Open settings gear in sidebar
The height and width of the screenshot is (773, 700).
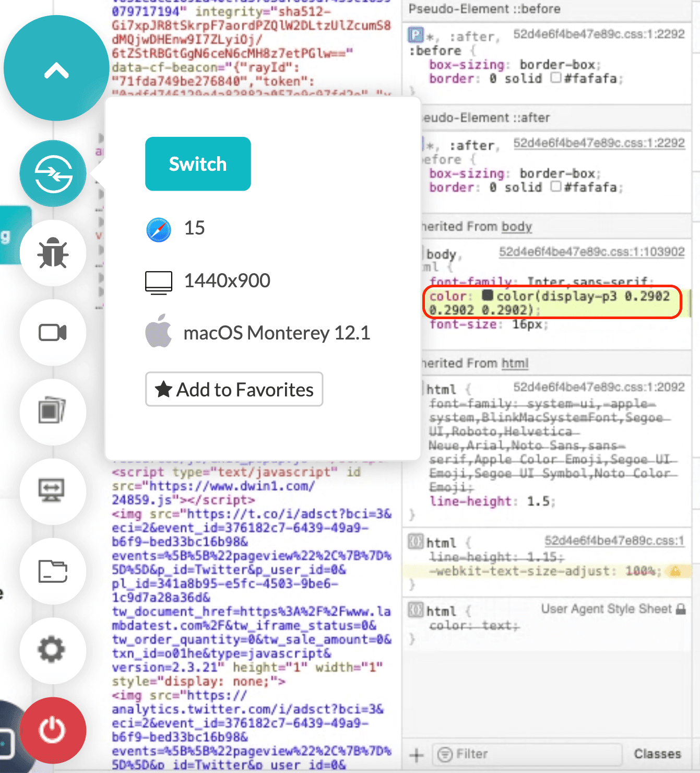[53, 650]
